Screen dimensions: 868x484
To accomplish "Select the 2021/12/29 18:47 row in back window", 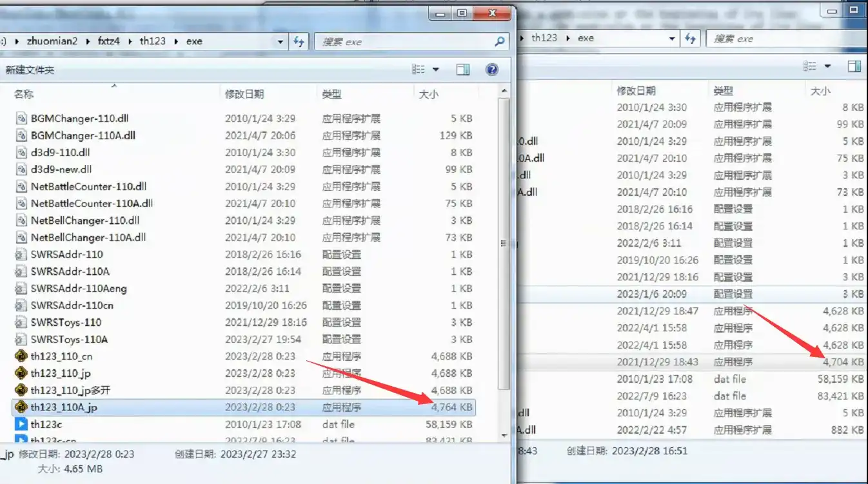I will tap(694, 311).
